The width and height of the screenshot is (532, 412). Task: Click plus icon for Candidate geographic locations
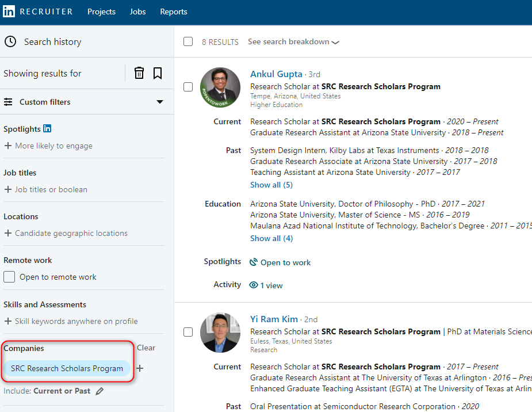(x=8, y=233)
